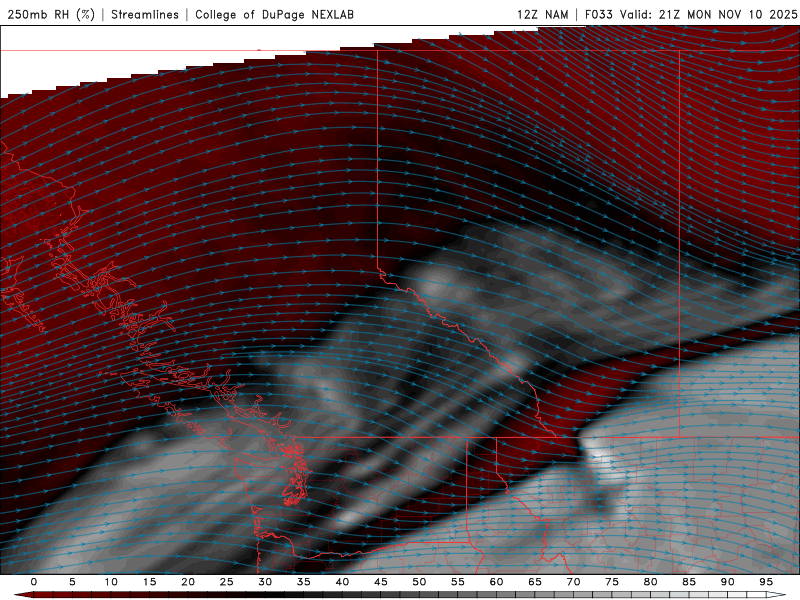The width and height of the screenshot is (800, 600).
Task: Click the colorbar label "80"
Action: [650, 582]
